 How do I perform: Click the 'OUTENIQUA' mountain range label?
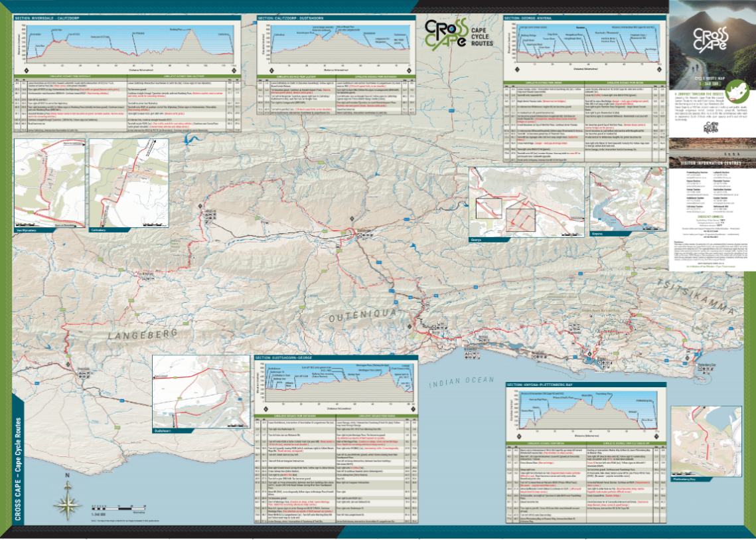click(362, 317)
